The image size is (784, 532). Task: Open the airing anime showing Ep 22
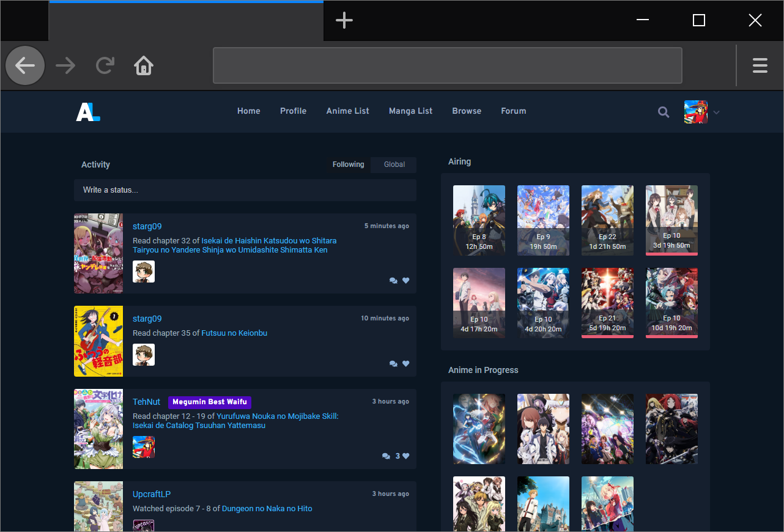607,220
